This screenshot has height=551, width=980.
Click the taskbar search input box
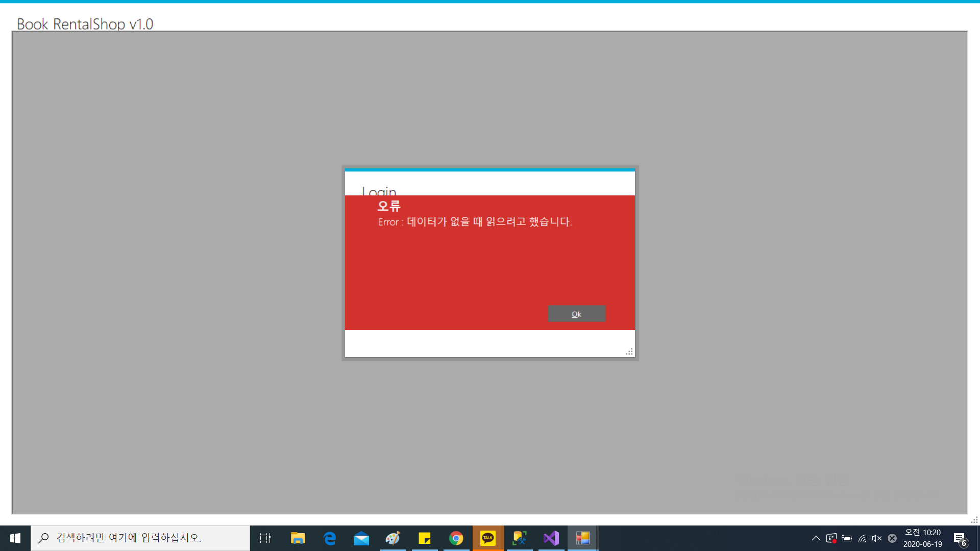point(140,538)
